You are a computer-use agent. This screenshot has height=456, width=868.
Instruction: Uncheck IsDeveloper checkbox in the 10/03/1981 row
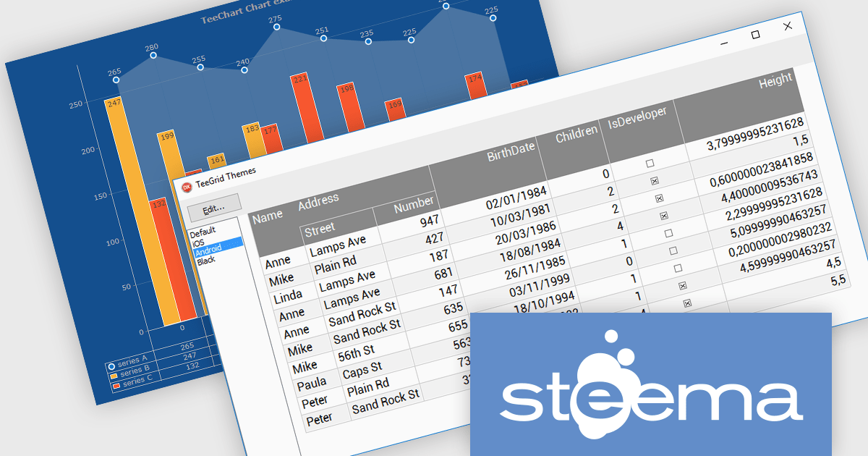653,180
